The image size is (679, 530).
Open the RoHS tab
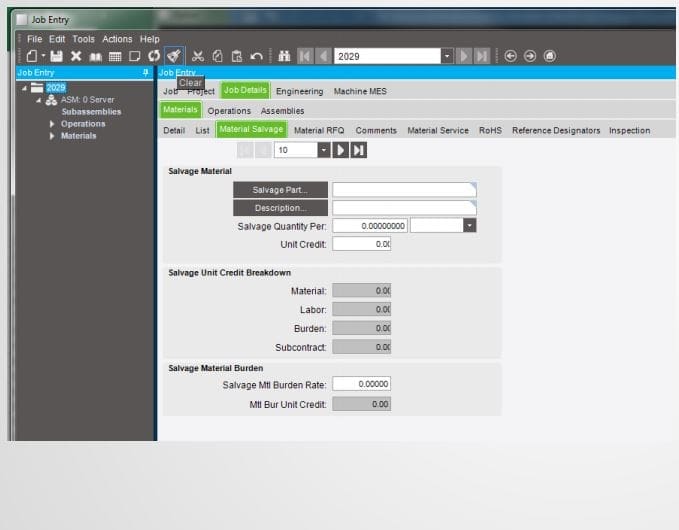pyautogui.click(x=490, y=130)
